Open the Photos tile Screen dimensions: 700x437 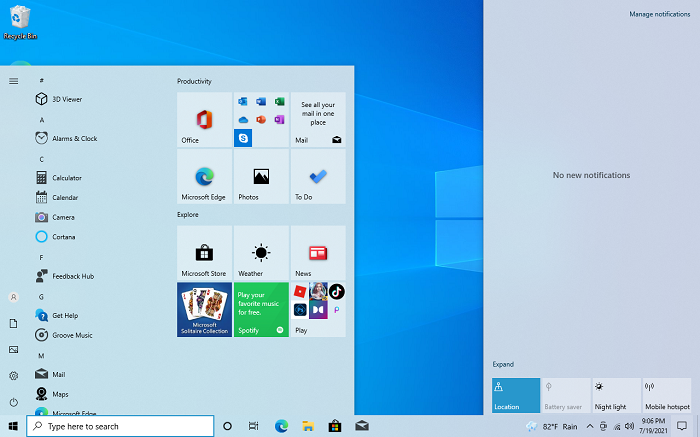point(261,176)
